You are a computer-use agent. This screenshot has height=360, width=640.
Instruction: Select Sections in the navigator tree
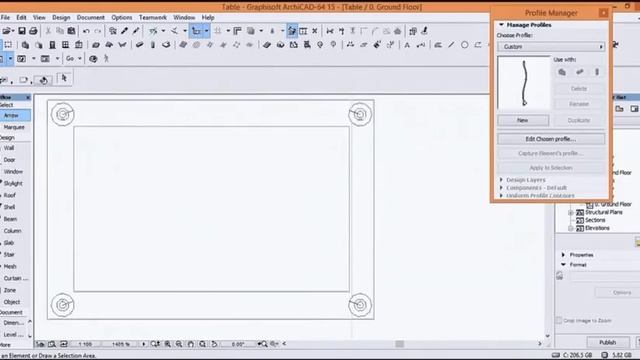595,220
